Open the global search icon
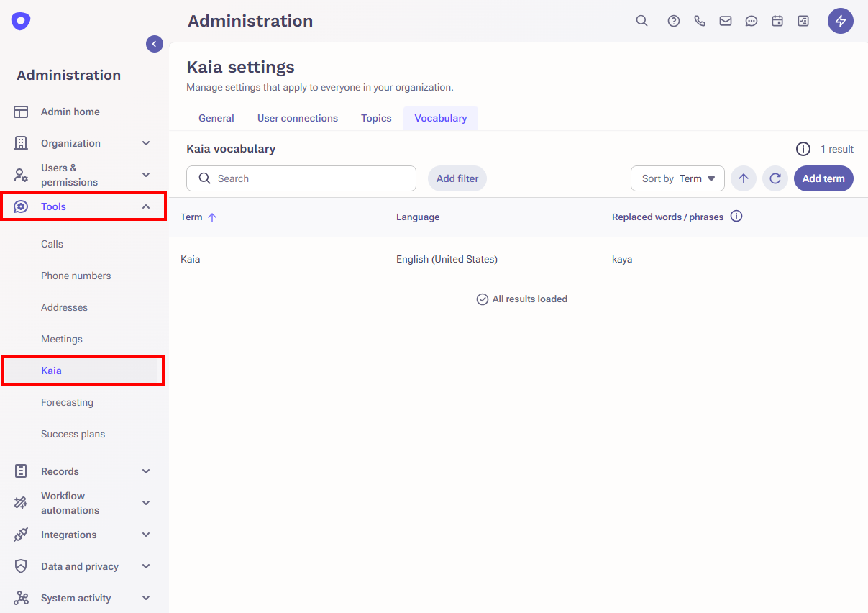Screen dimensions: 868x613 point(641,21)
